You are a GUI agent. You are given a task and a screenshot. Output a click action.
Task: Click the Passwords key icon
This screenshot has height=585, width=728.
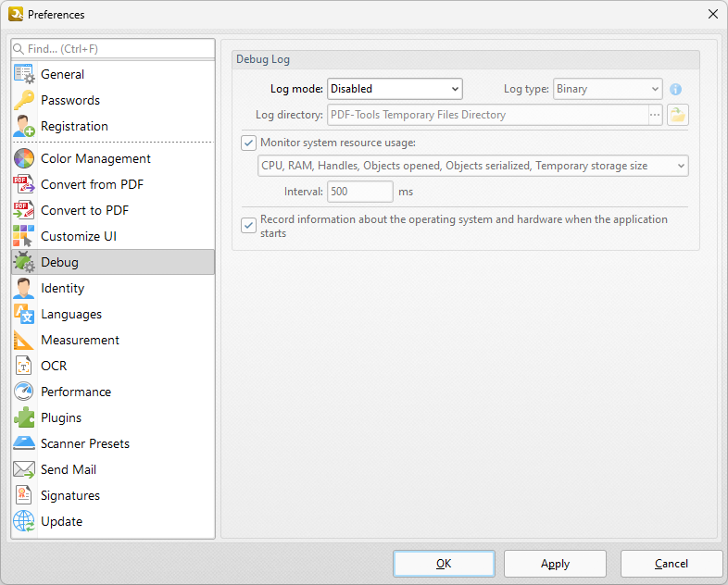point(24,100)
